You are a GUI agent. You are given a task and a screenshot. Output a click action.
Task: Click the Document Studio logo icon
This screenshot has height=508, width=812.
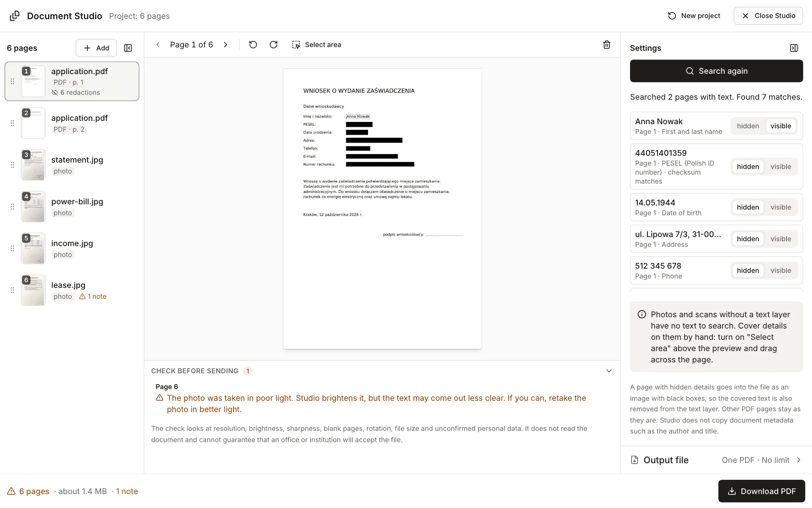15,16
